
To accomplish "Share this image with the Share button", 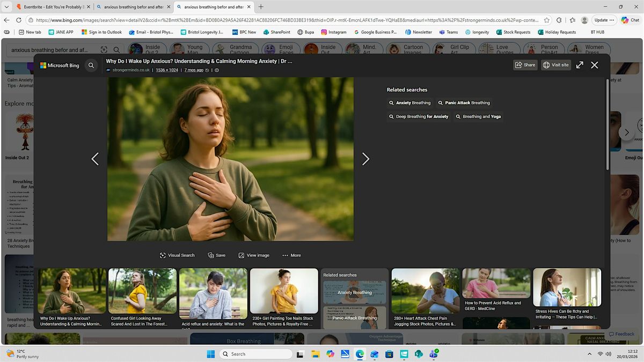I will pos(525,65).
